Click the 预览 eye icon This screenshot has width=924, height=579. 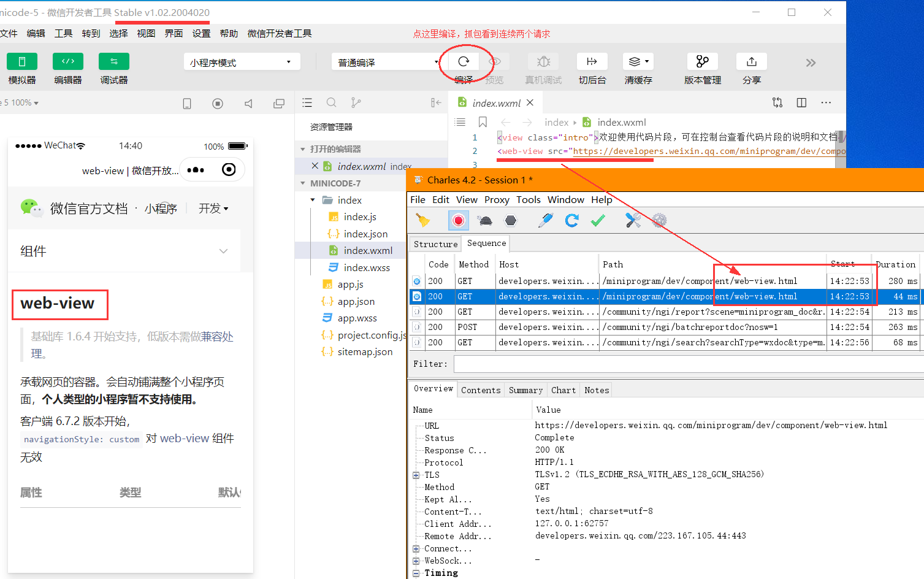click(495, 61)
